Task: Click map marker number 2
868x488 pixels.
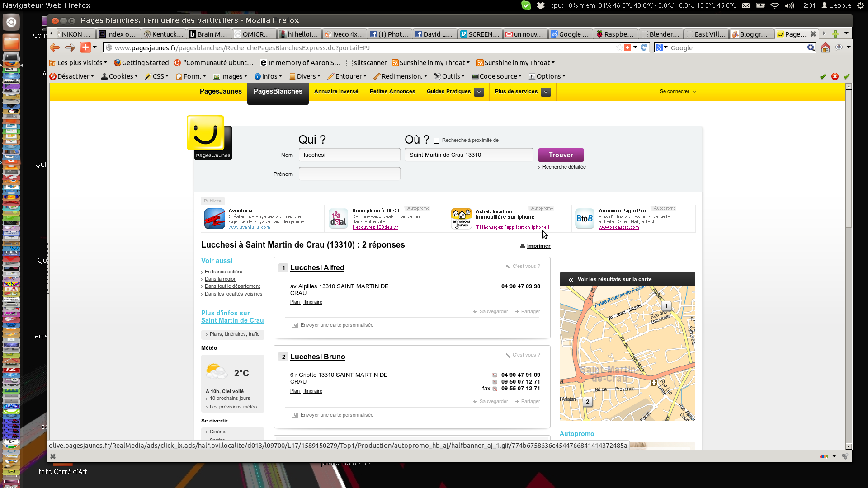Action: [x=587, y=402]
